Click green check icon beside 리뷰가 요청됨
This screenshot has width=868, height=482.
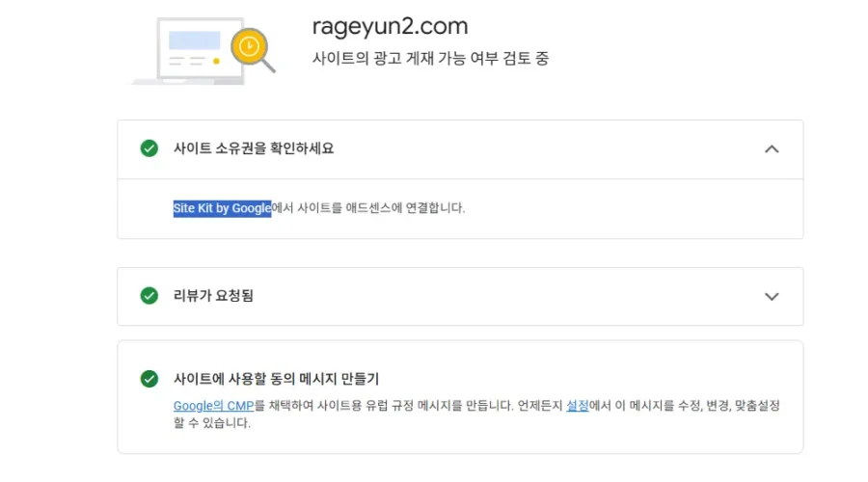(x=149, y=296)
